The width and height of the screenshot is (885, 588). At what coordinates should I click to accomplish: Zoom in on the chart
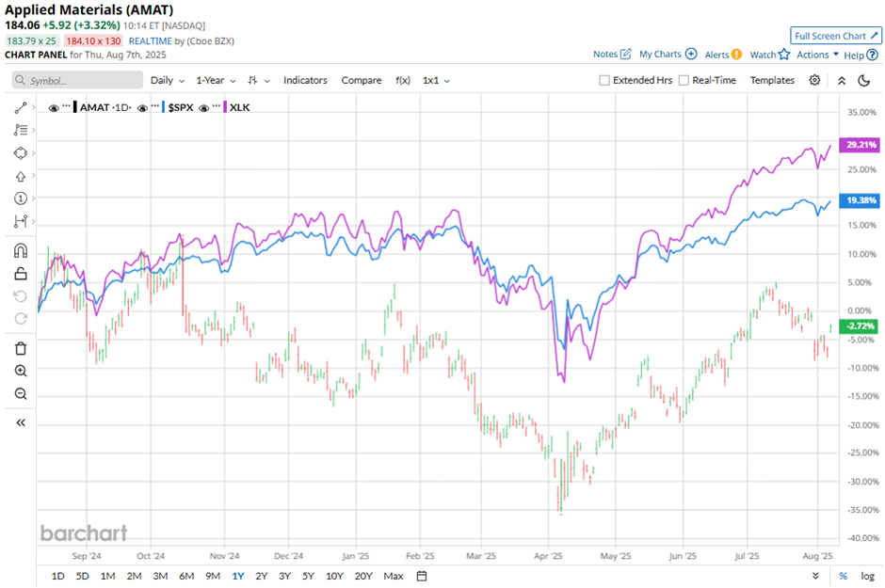tap(21, 371)
